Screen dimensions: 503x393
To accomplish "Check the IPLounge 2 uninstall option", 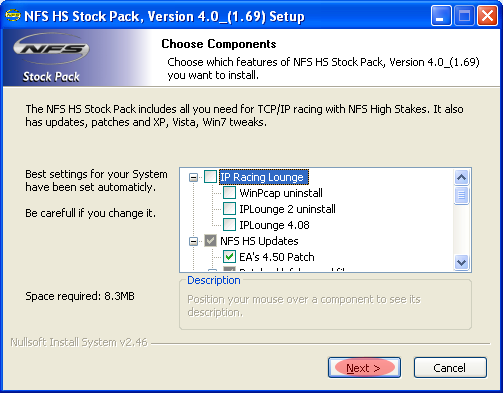I will [x=229, y=209].
